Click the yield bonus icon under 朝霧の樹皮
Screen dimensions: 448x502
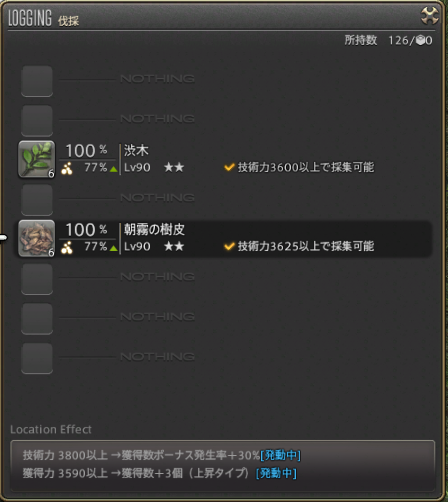pyautogui.click(x=67, y=247)
